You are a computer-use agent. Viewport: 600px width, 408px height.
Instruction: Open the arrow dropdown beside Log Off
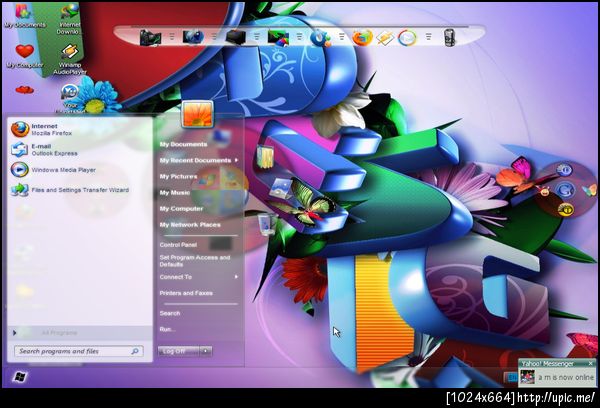pos(205,351)
